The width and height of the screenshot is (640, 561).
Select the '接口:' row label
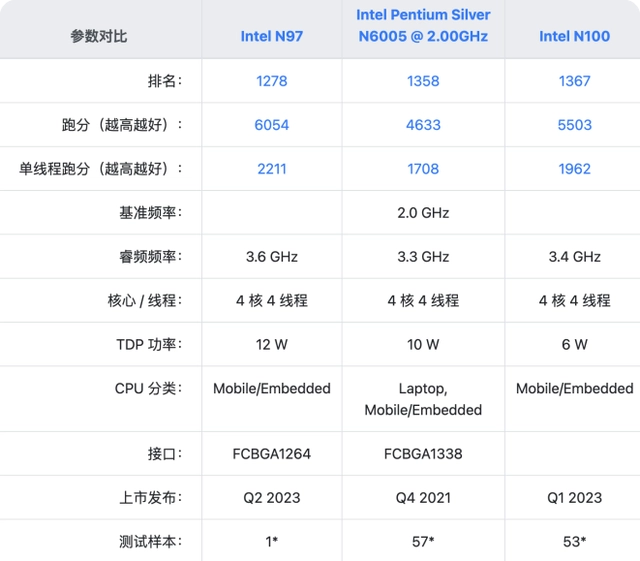165,454
